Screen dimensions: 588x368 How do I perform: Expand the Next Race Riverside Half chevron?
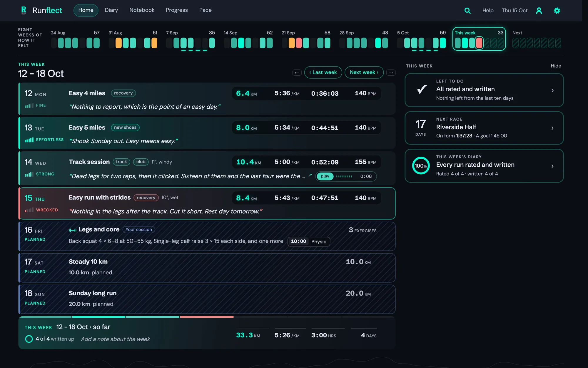[x=552, y=128]
